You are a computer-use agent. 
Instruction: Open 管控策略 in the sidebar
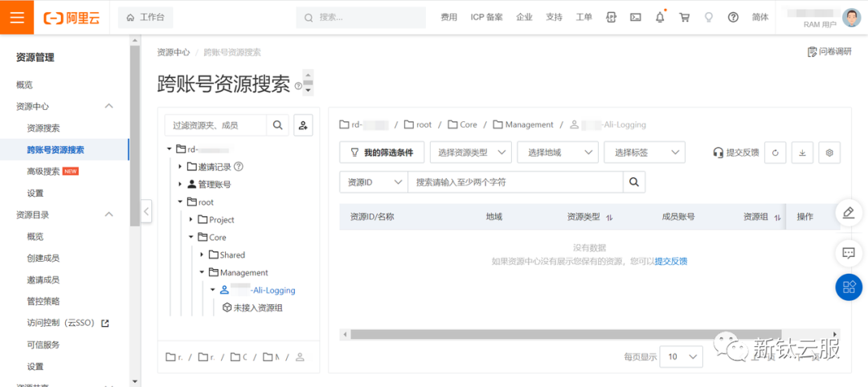(43, 301)
